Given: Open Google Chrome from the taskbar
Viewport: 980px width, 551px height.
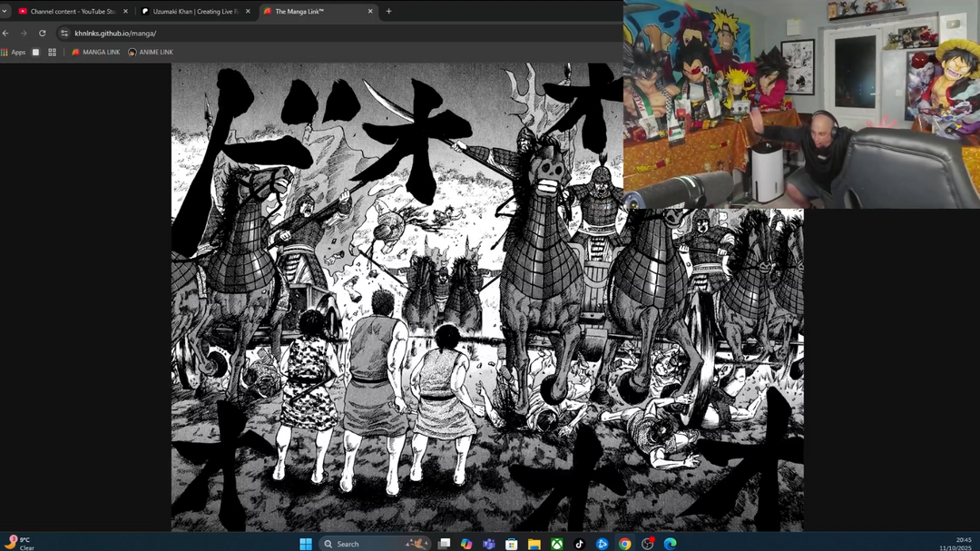Looking at the screenshot, I should coord(623,545).
